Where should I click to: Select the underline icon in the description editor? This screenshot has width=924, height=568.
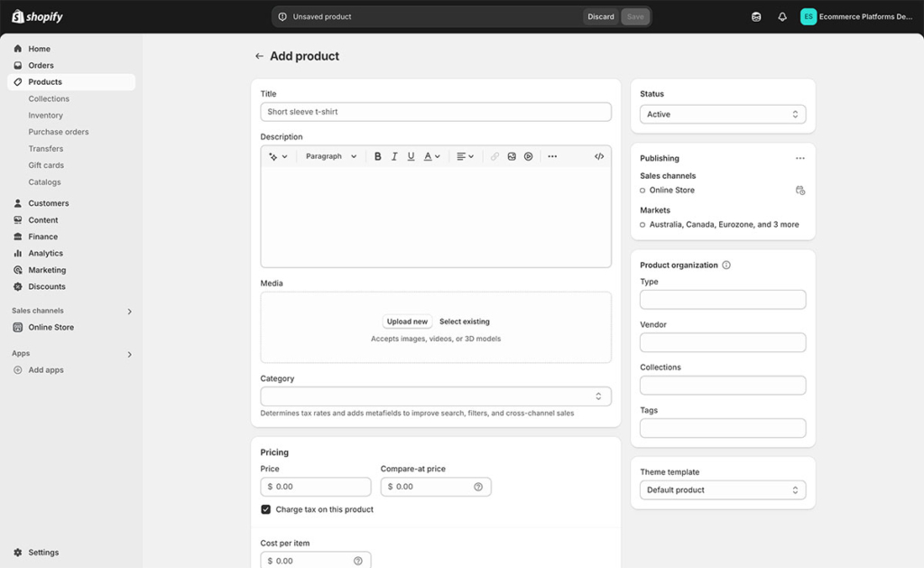(x=411, y=155)
